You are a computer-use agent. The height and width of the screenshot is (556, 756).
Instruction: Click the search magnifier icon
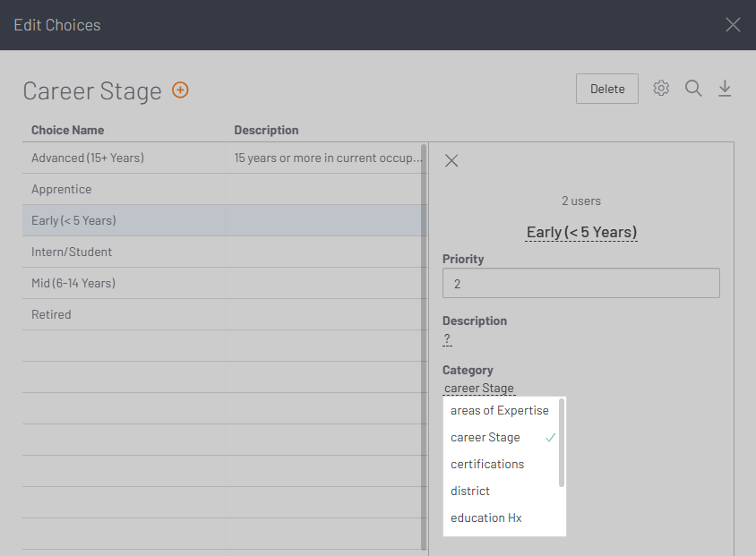693,89
